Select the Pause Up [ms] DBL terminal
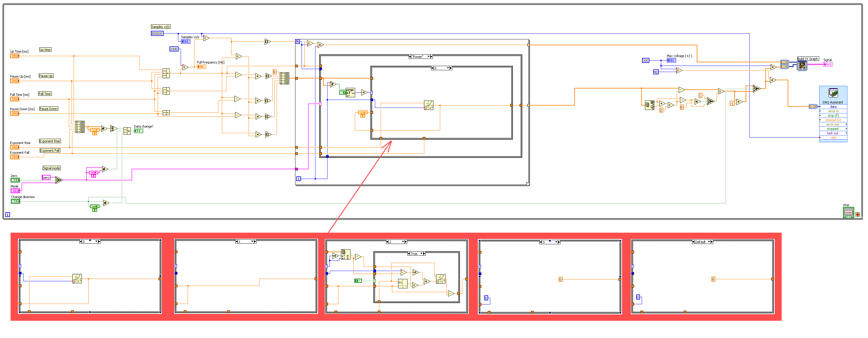Image resolution: width=868 pixels, height=338 pixels. point(14,81)
